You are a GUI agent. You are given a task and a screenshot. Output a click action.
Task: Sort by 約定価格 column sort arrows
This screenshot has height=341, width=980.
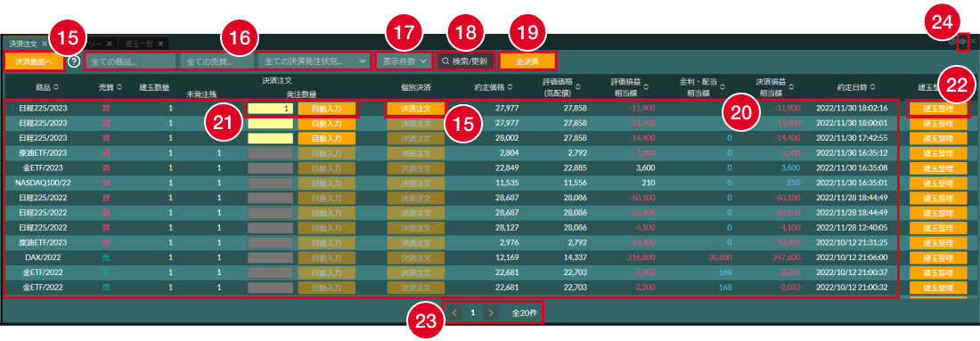[x=510, y=86]
